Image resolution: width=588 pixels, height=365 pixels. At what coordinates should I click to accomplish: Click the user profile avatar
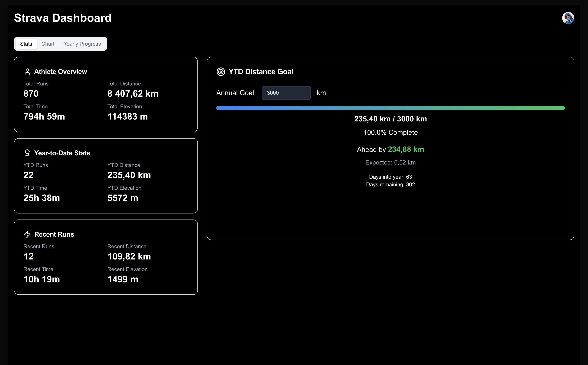coord(568,18)
